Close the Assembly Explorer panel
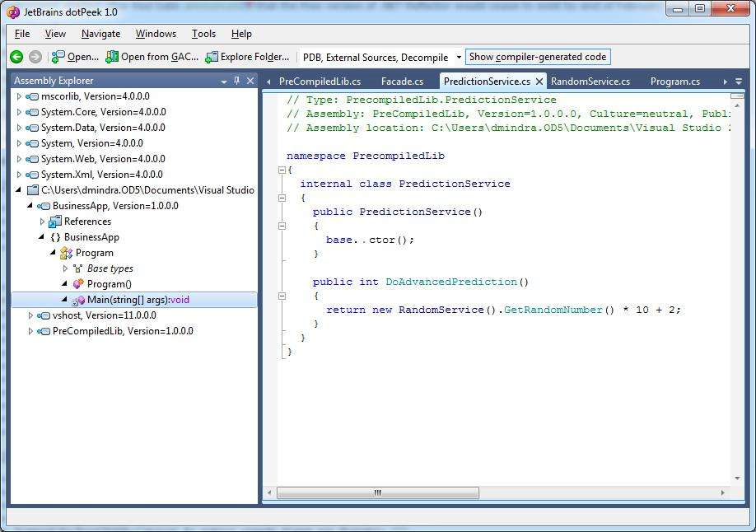 point(250,81)
